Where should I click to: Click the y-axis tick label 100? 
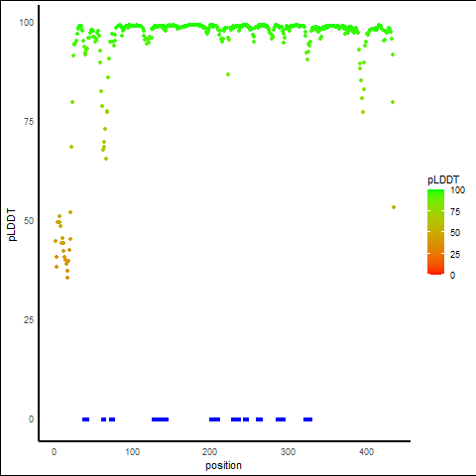[27, 23]
